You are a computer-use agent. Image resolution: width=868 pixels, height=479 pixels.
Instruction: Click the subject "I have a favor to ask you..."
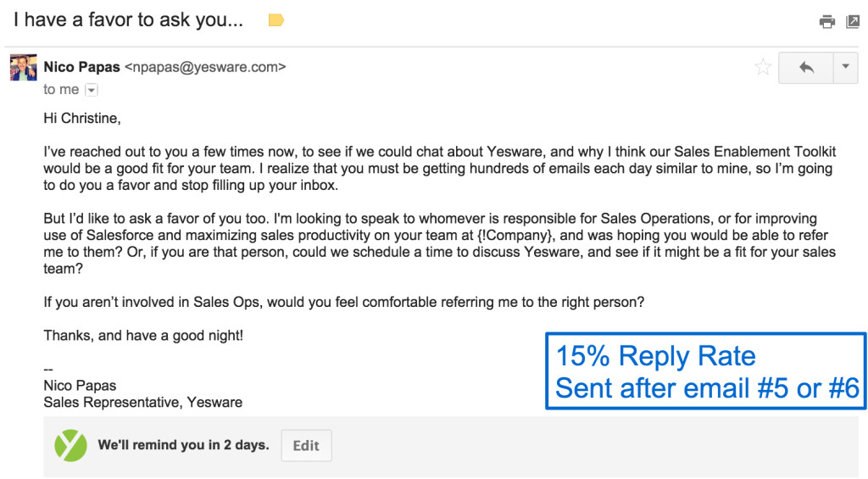pos(128,20)
